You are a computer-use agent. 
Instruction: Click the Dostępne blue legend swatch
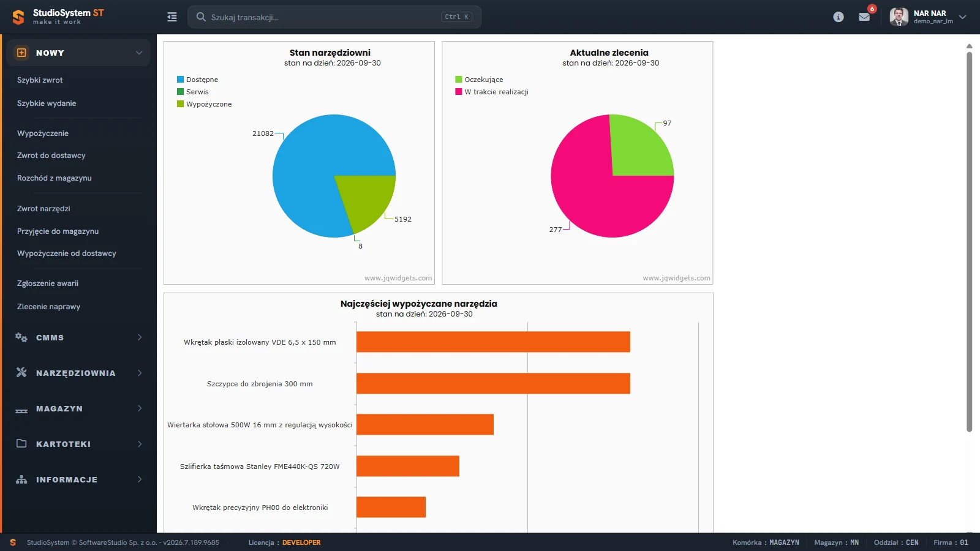click(x=181, y=80)
